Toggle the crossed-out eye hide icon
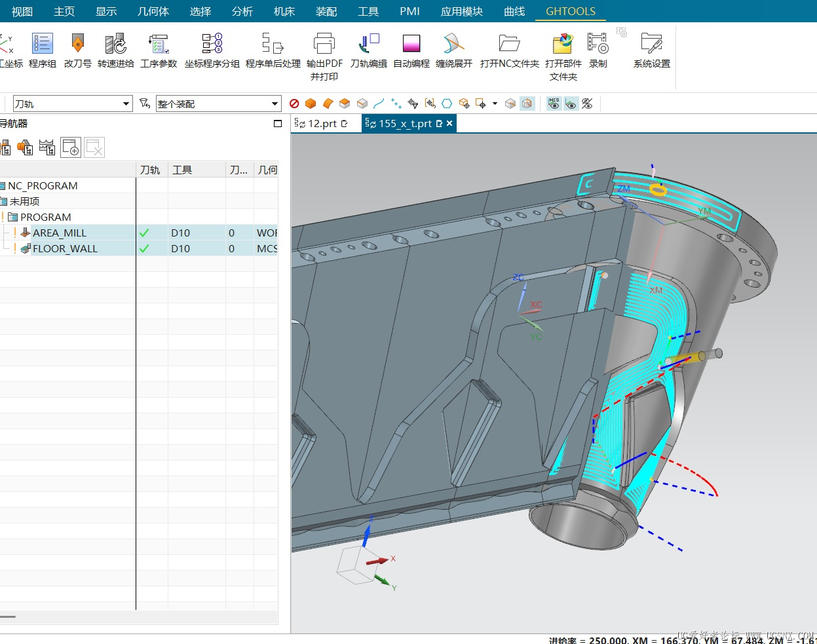 coord(587,104)
